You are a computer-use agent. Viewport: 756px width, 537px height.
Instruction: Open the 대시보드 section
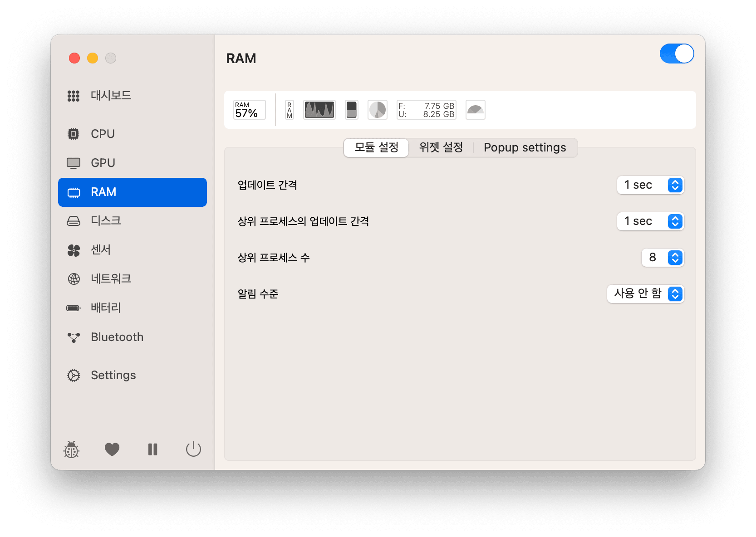(111, 96)
